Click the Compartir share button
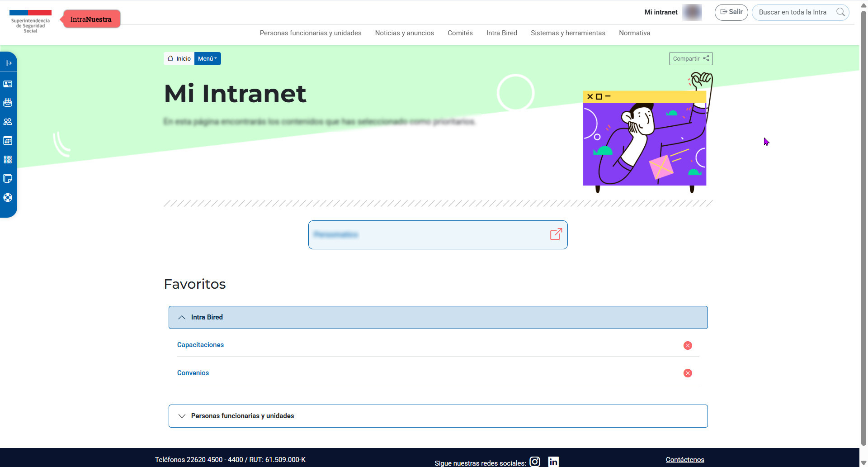This screenshot has width=868, height=467. pyautogui.click(x=690, y=59)
